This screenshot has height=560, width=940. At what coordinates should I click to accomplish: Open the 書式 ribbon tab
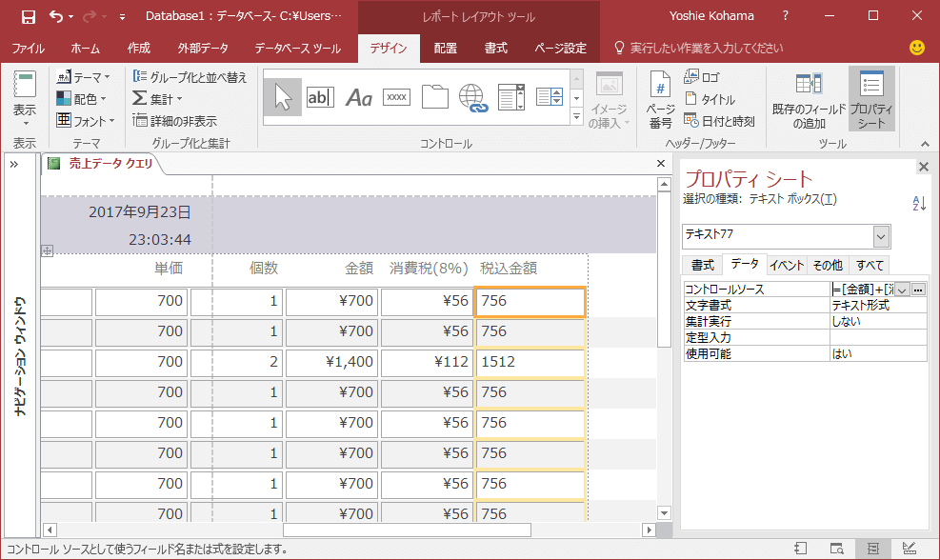click(496, 48)
